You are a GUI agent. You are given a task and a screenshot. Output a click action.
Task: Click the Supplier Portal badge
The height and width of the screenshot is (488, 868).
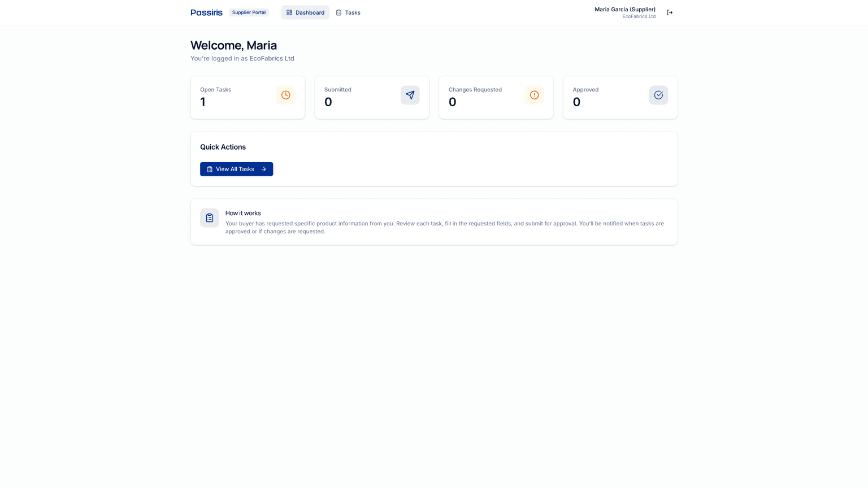(249, 12)
